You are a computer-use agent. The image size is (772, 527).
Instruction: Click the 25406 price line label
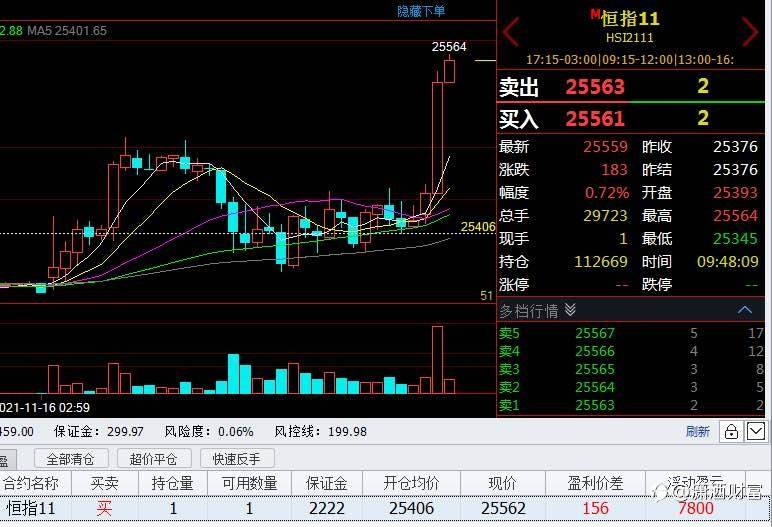tap(478, 227)
